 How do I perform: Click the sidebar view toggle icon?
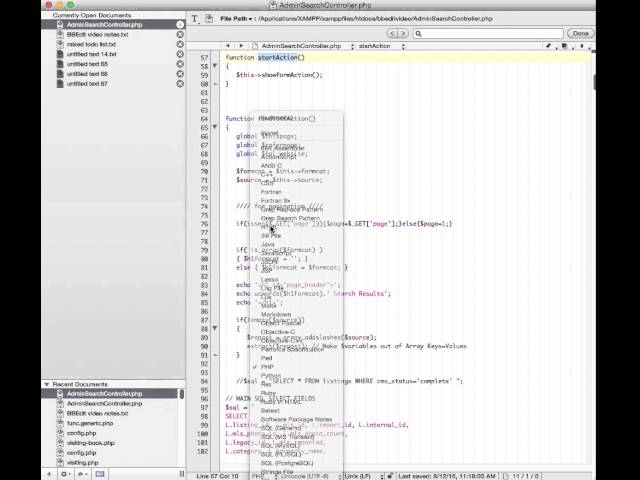(x=100, y=474)
